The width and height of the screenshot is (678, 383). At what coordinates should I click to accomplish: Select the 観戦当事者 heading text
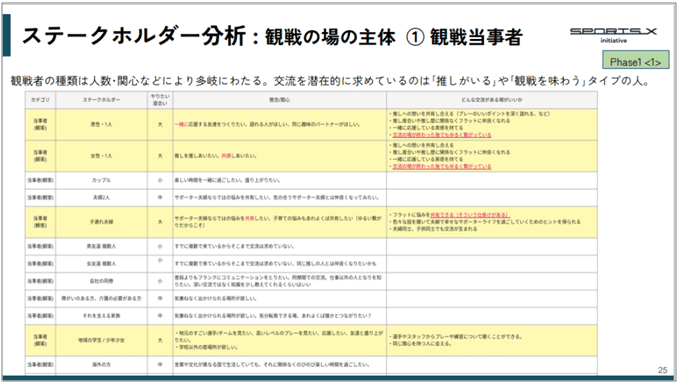(x=476, y=37)
